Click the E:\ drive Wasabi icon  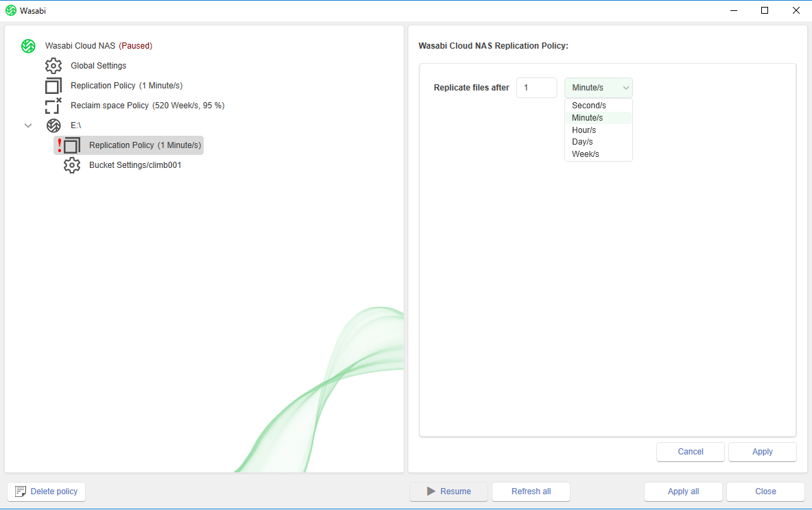pos(54,125)
